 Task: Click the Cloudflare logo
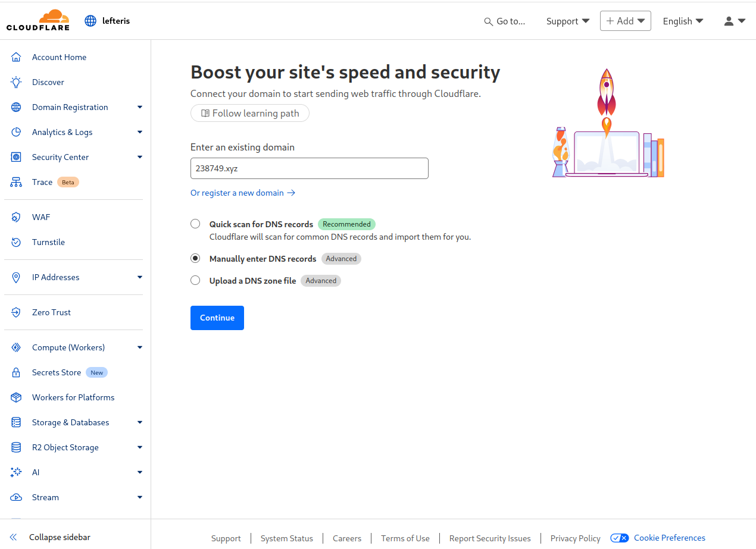point(38,20)
